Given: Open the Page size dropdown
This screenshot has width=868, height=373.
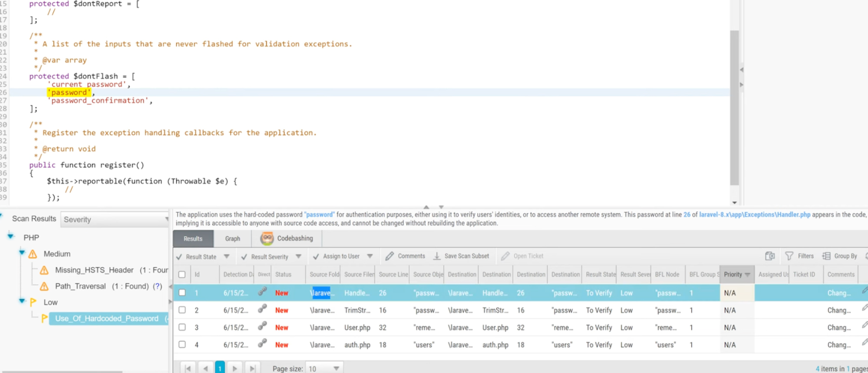Looking at the screenshot, I should pos(324,369).
